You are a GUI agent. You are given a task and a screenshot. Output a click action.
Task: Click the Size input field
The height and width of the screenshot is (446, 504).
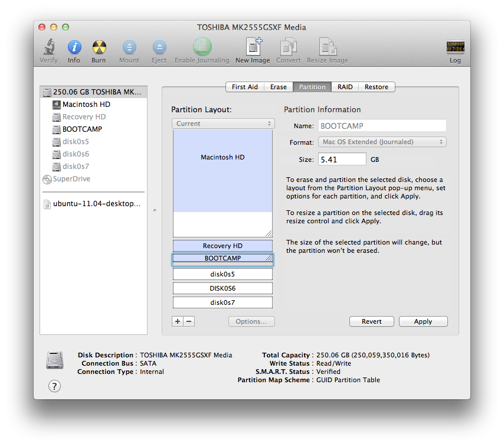point(342,159)
